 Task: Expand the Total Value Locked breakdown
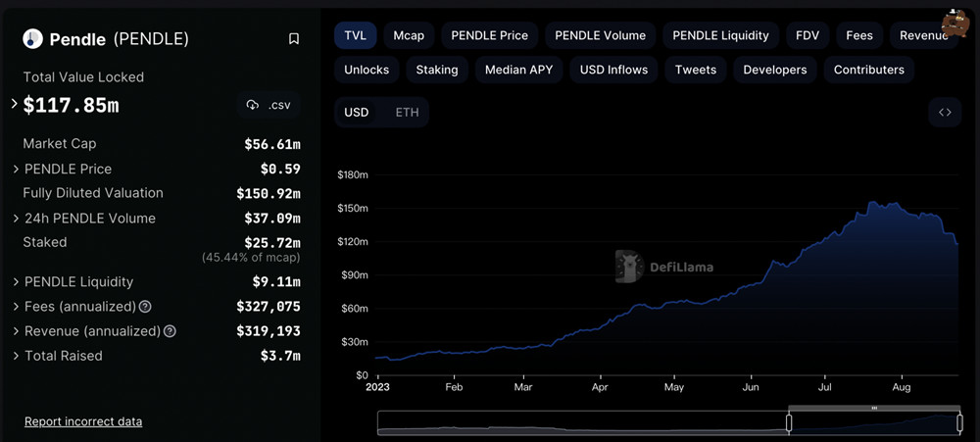(x=15, y=105)
